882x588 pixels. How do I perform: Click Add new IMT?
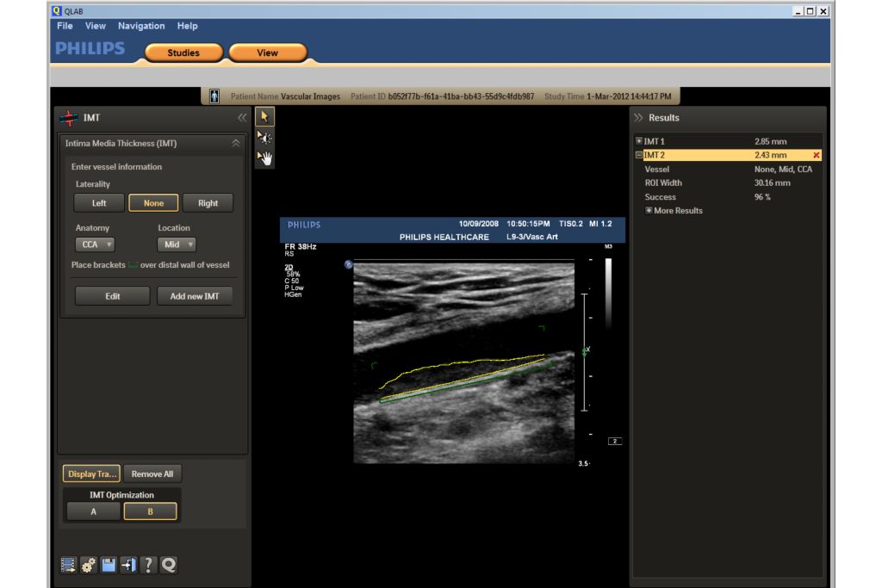[x=195, y=296]
